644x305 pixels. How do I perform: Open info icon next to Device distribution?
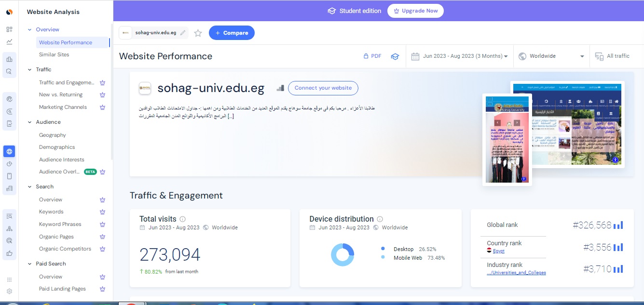click(x=380, y=219)
